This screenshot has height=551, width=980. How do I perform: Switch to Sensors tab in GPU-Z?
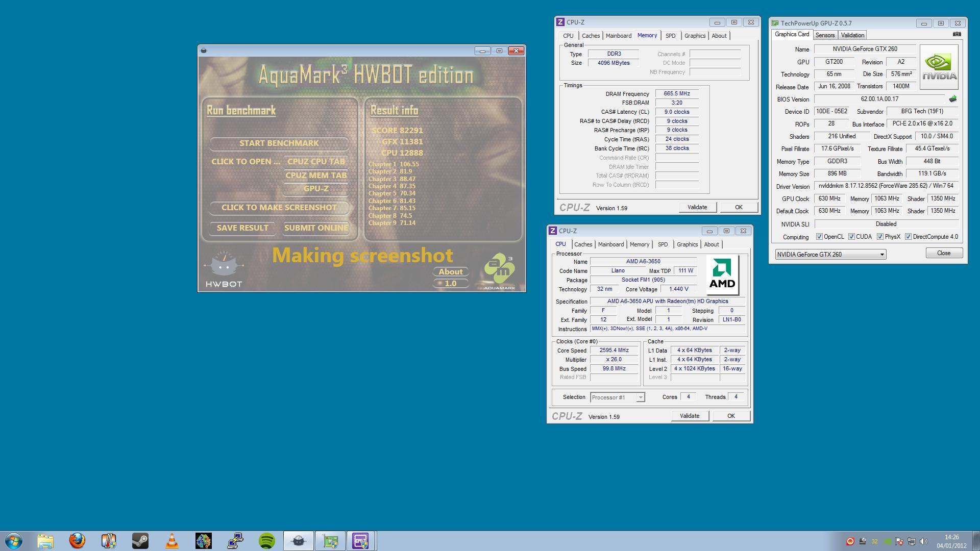(x=825, y=35)
